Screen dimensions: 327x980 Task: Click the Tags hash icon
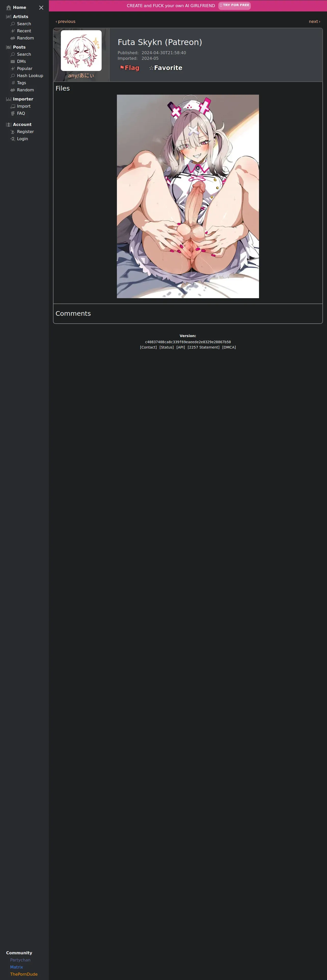[13, 83]
